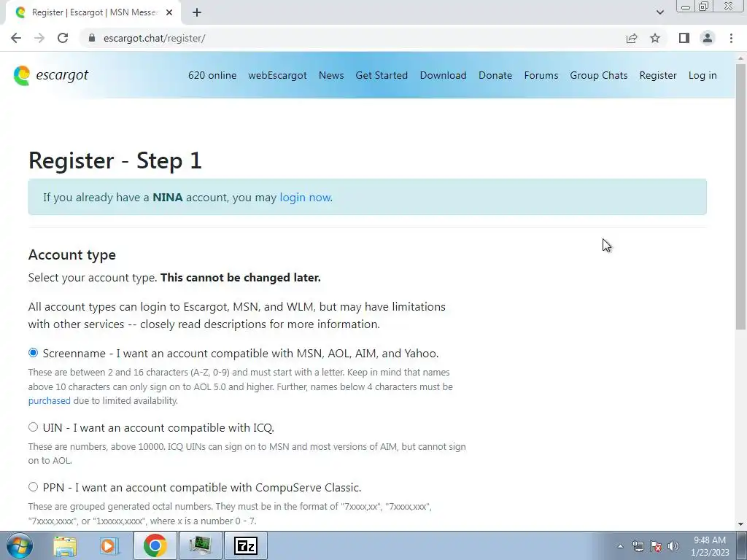Click the 'Register - Step 1' heading
The width and height of the screenshot is (747, 560).
click(x=115, y=160)
